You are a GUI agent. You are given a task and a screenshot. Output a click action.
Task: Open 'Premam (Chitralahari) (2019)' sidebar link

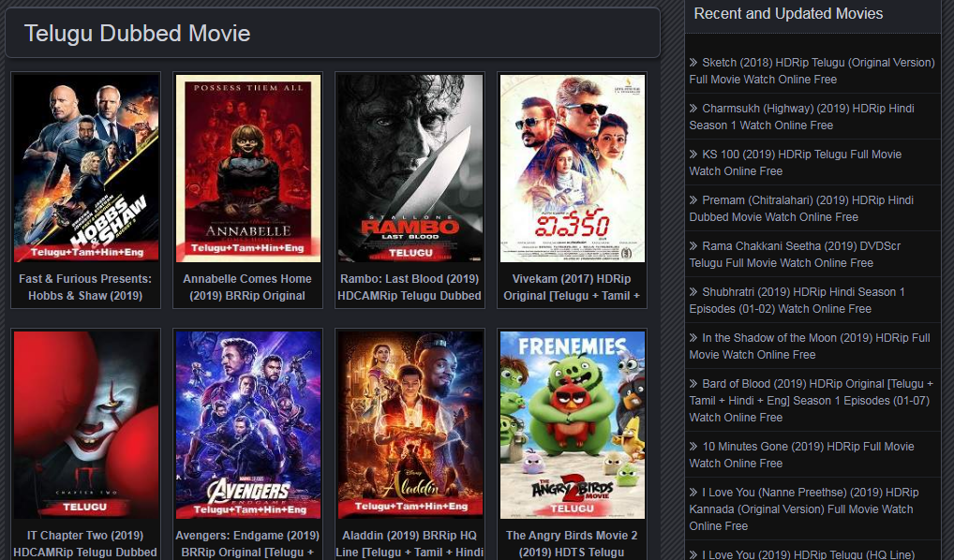coord(801,209)
